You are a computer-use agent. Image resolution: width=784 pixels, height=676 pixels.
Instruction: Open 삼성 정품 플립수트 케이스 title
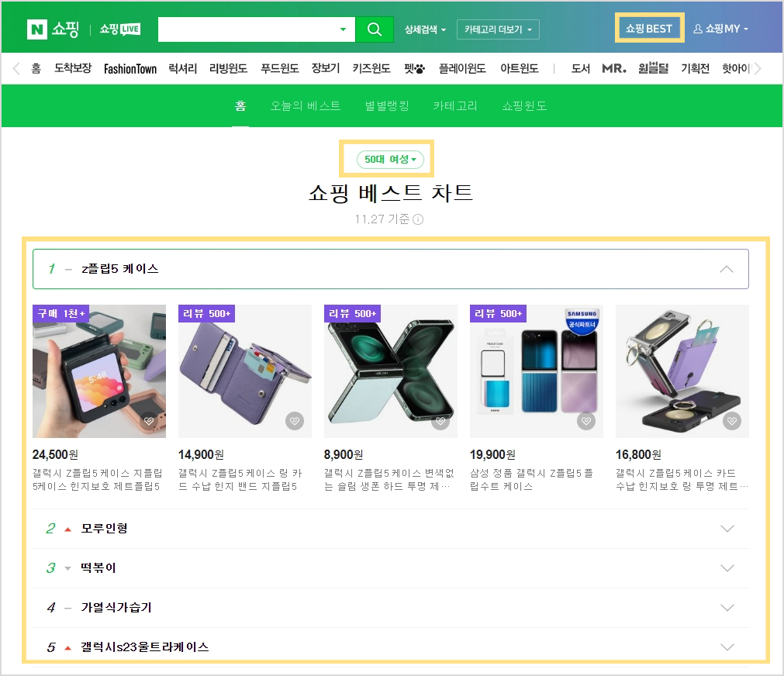point(531,480)
